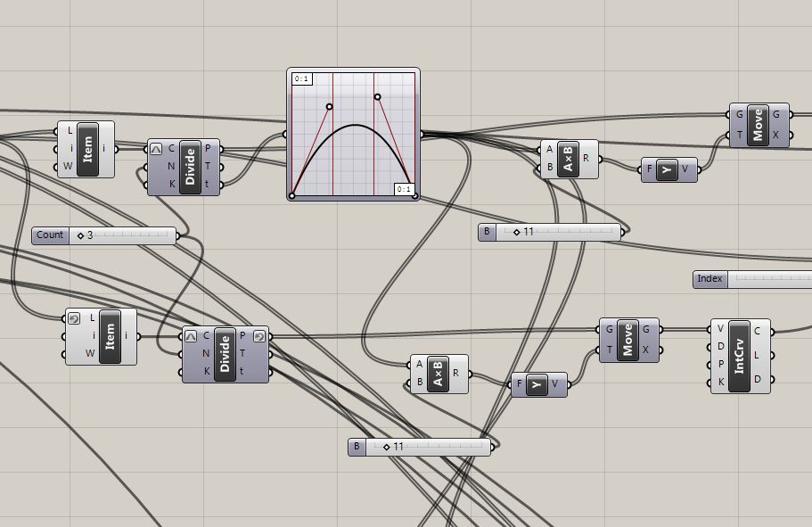812x527 pixels.
Task: Select the upper Item component name bar
Action: (87, 149)
